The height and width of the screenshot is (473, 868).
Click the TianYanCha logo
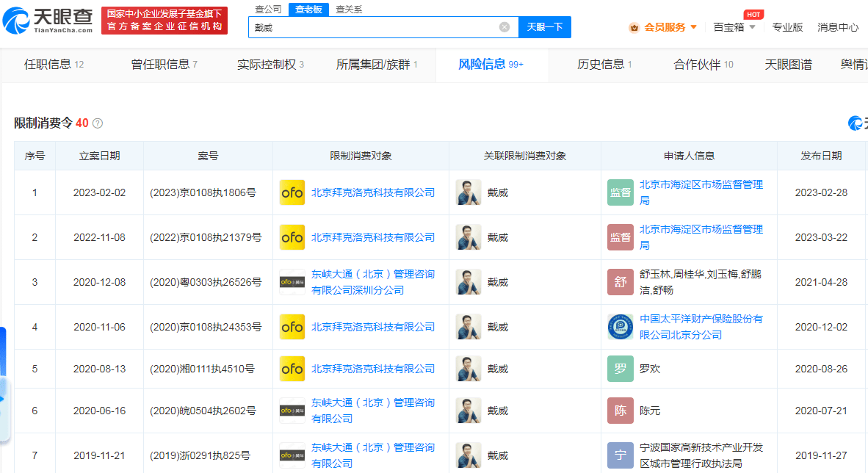[48, 21]
